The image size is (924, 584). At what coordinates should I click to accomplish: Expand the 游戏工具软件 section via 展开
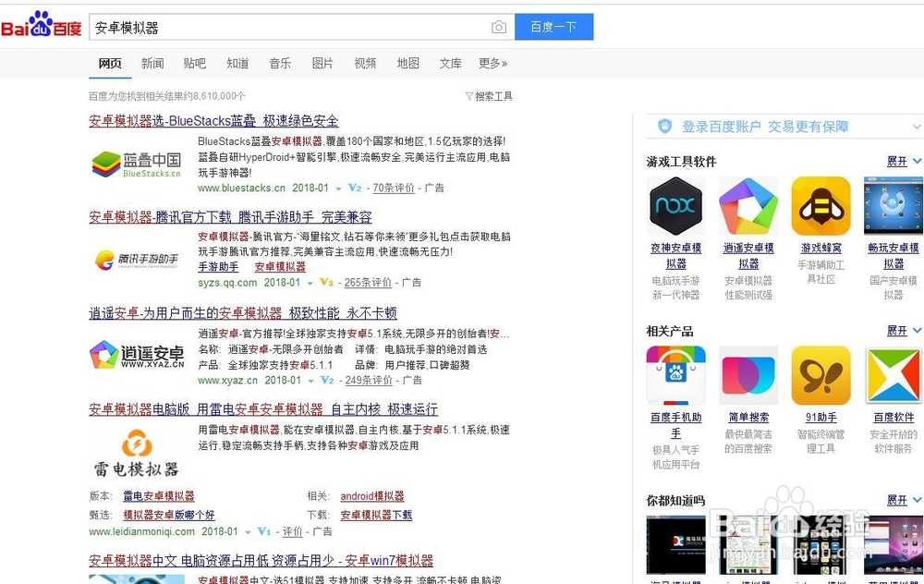point(896,161)
